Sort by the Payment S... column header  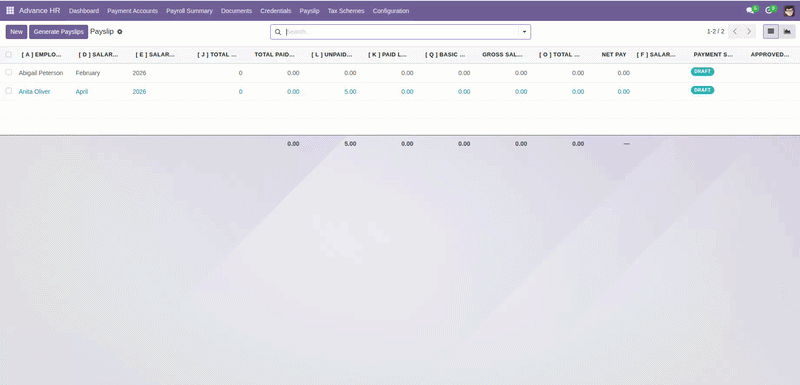(x=713, y=55)
